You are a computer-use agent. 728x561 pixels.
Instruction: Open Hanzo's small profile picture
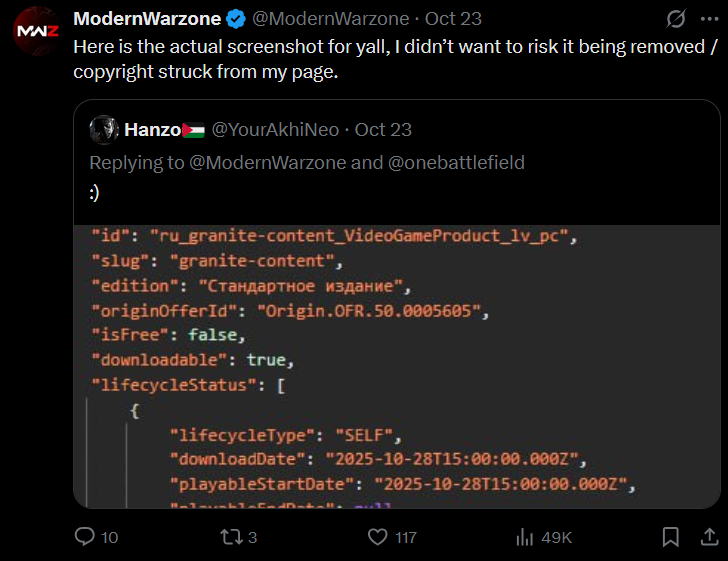pyautogui.click(x=104, y=129)
